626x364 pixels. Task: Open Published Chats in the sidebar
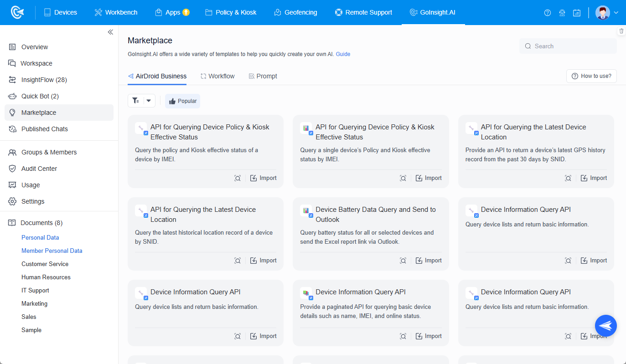click(59, 129)
